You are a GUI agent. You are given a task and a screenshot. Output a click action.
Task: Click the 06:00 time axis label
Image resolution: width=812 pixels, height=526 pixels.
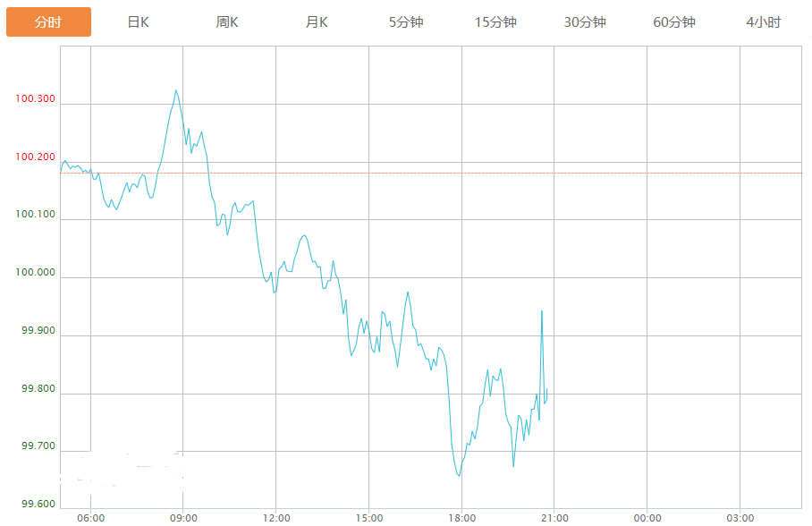pyautogui.click(x=90, y=518)
